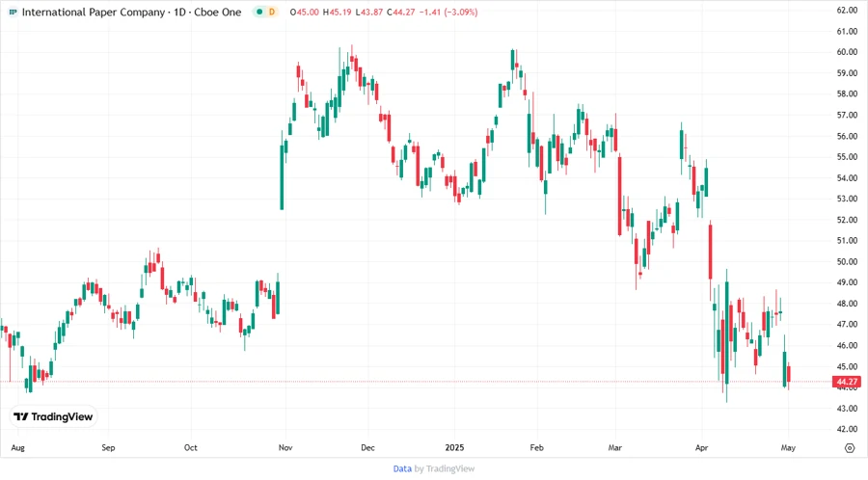Image resolution: width=868 pixels, height=480 pixels.
Task: Click the International Paper Company title
Action: (x=94, y=12)
